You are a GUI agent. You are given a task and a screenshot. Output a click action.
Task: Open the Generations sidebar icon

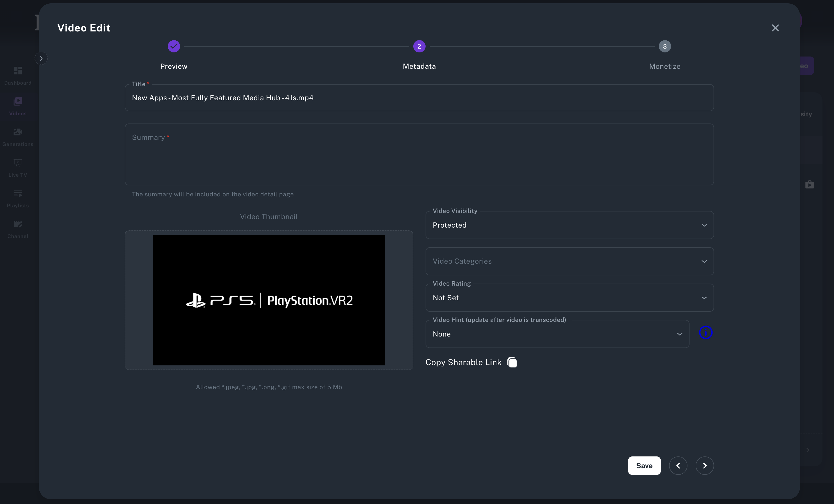pos(18,132)
